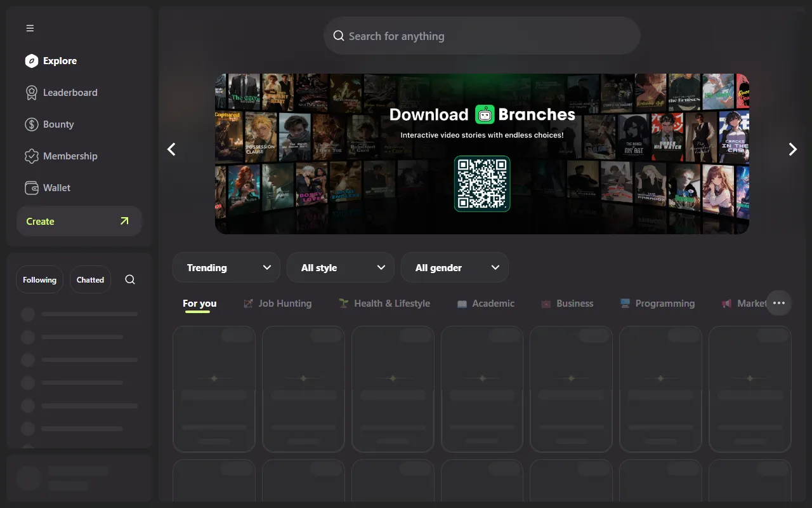Expand the Trending sort dropdown
Image resolution: width=812 pixels, height=508 pixels.
coord(226,267)
